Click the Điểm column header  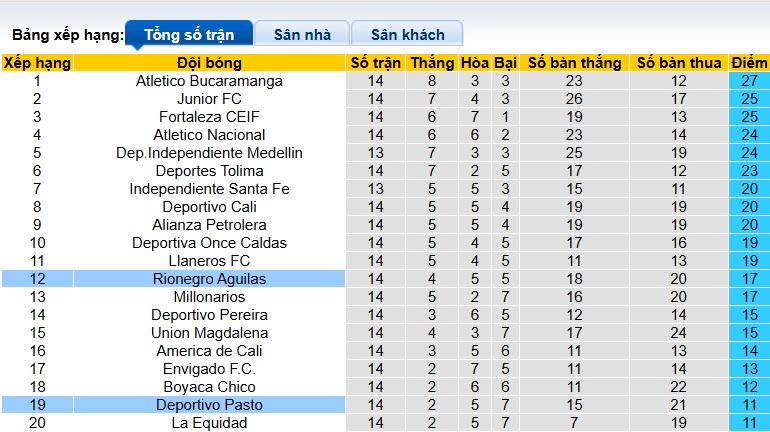749,63
